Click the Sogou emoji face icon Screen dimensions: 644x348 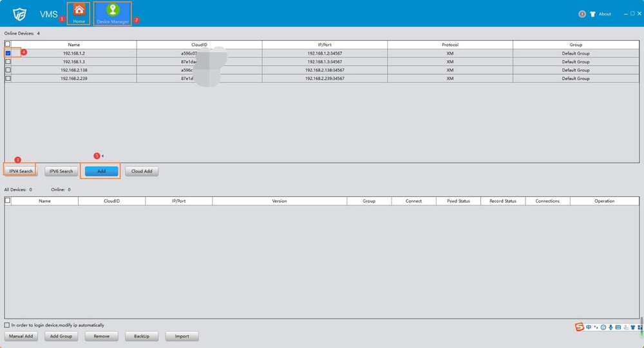(x=603, y=327)
